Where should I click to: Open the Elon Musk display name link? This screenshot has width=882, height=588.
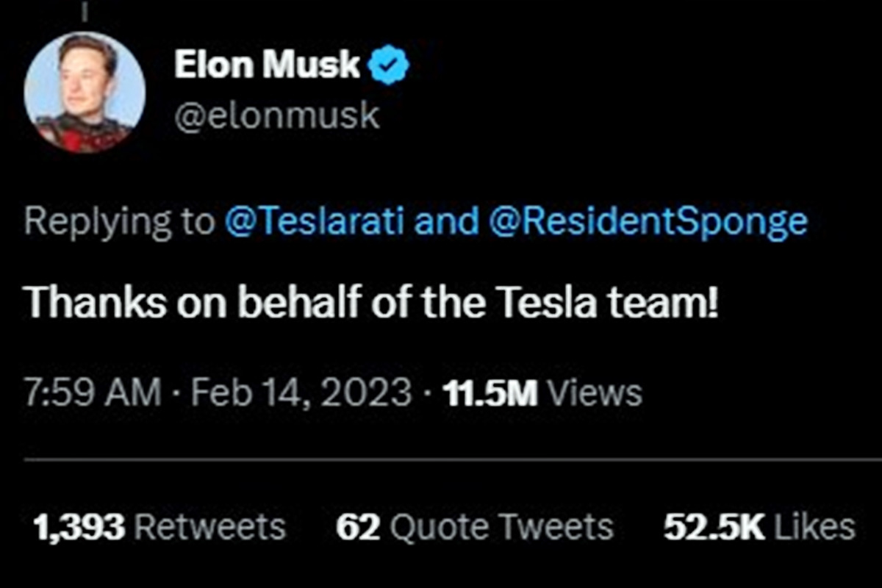tap(267, 65)
